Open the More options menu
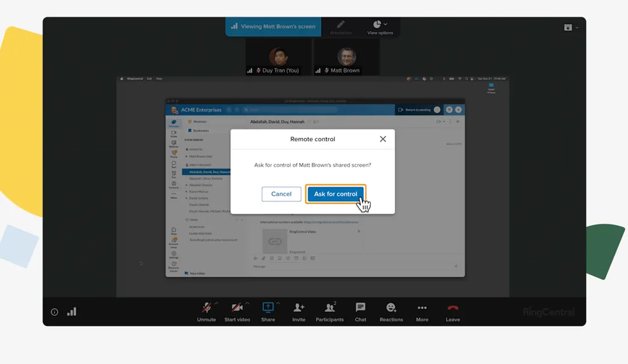 click(x=422, y=311)
